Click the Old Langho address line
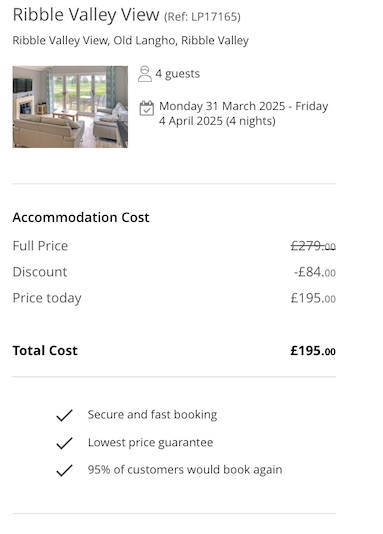Image resolution: width=383 pixels, height=534 pixels. tap(130, 41)
